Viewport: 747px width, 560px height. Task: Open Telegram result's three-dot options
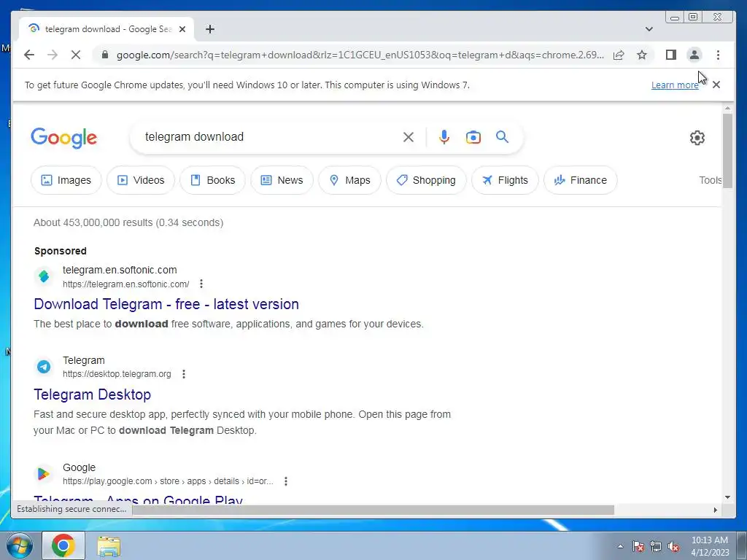(184, 374)
